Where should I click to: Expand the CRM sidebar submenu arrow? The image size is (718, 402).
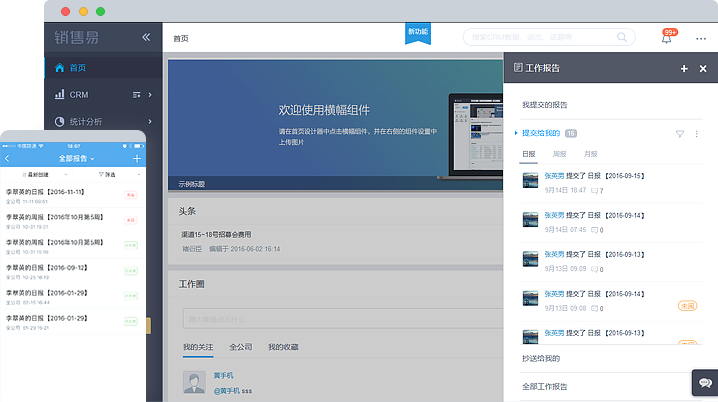150,94
